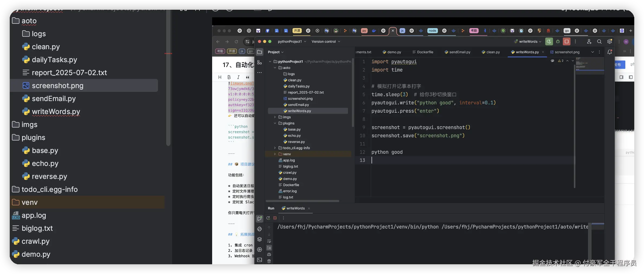Screen dimensions: 644x274
Task: Switch to the demo.py editor tab
Action: (x=392, y=52)
